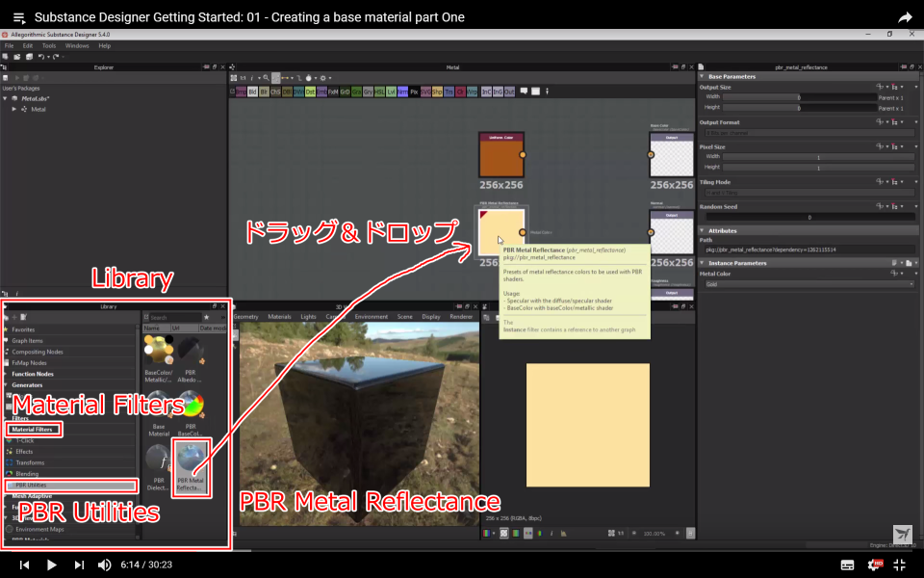Open the Help menu

[x=104, y=45]
